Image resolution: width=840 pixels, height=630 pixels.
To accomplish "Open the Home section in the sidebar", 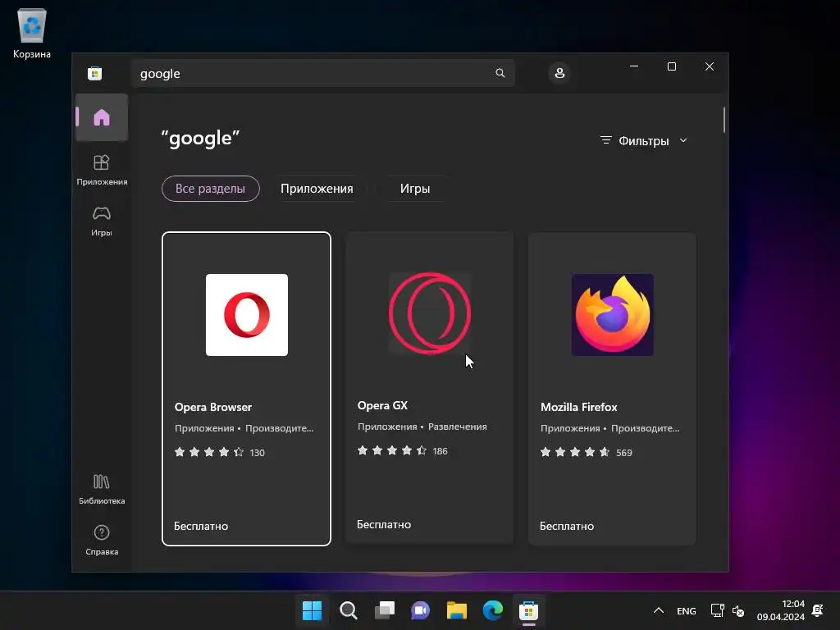I will [x=101, y=117].
